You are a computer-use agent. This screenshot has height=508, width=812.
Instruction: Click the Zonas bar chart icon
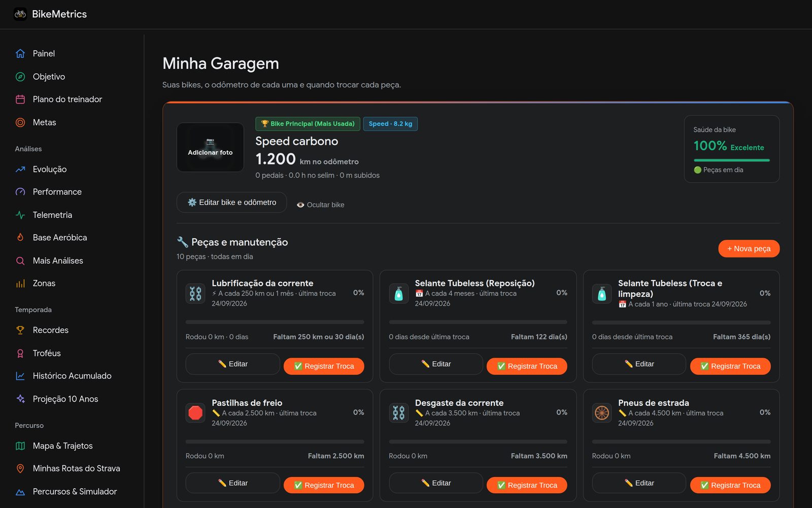20,283
